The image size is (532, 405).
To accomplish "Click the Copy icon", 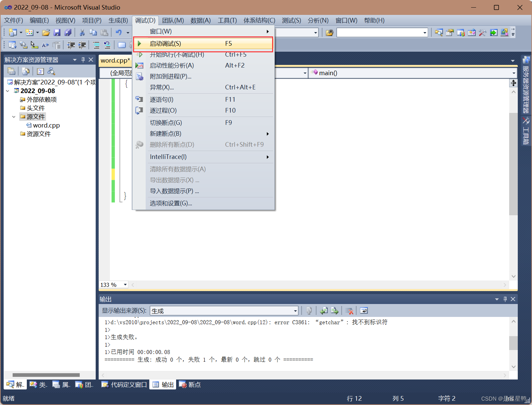I will (93, 32).
